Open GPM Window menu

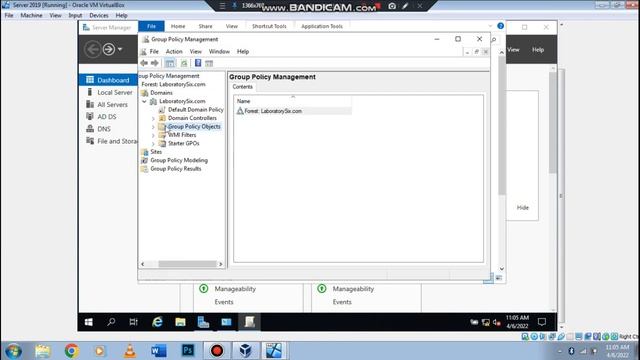tap(219, 51)
